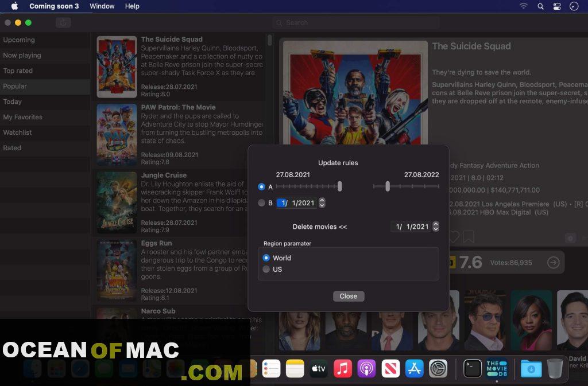Click the PAW Patrol: The Movie title

click(x=178, y=107)
